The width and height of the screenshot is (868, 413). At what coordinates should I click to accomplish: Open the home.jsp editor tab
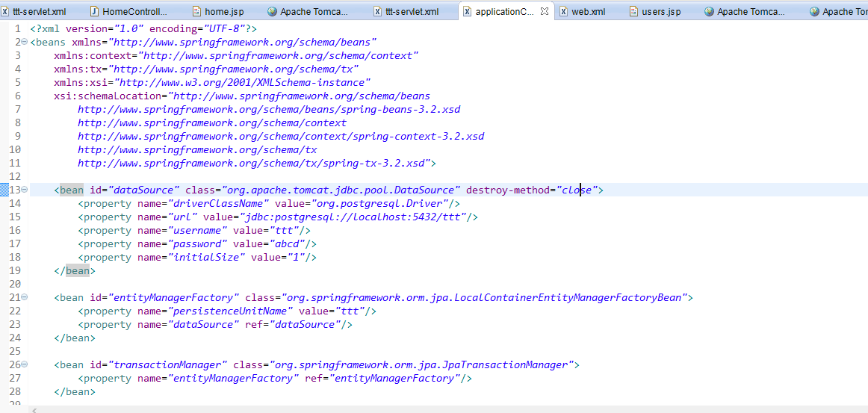click(x=224, y=12)
